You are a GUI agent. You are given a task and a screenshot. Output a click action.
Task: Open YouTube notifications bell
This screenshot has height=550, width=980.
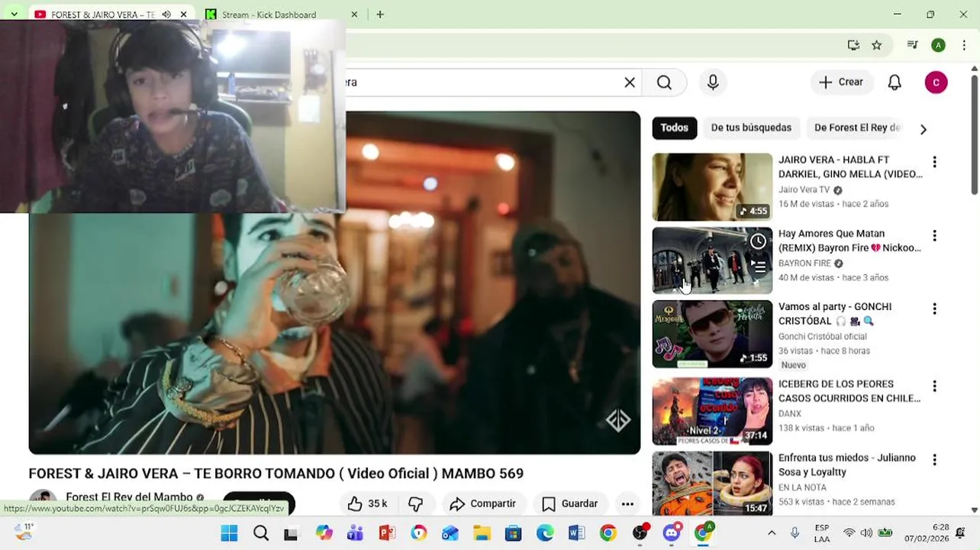click(x=895, y=82)
